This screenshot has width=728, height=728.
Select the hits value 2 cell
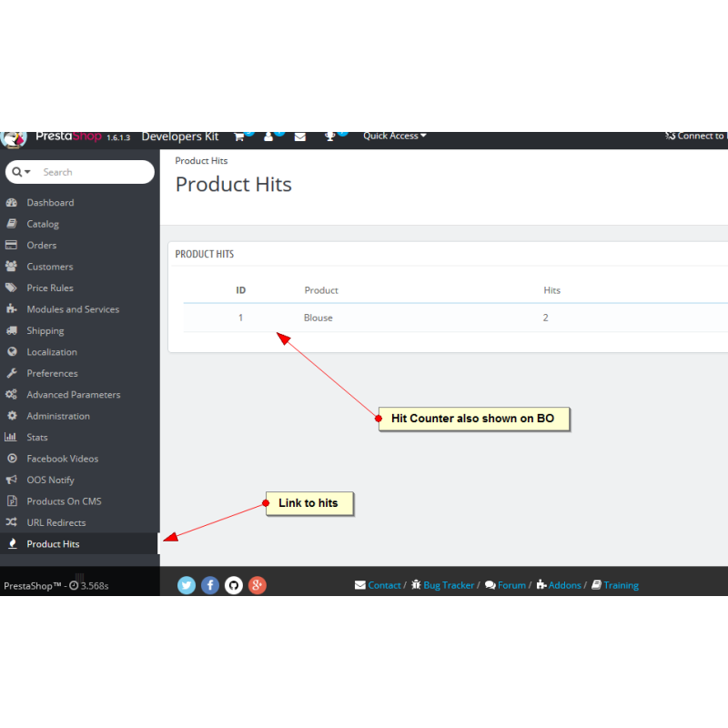click(545, 318)
